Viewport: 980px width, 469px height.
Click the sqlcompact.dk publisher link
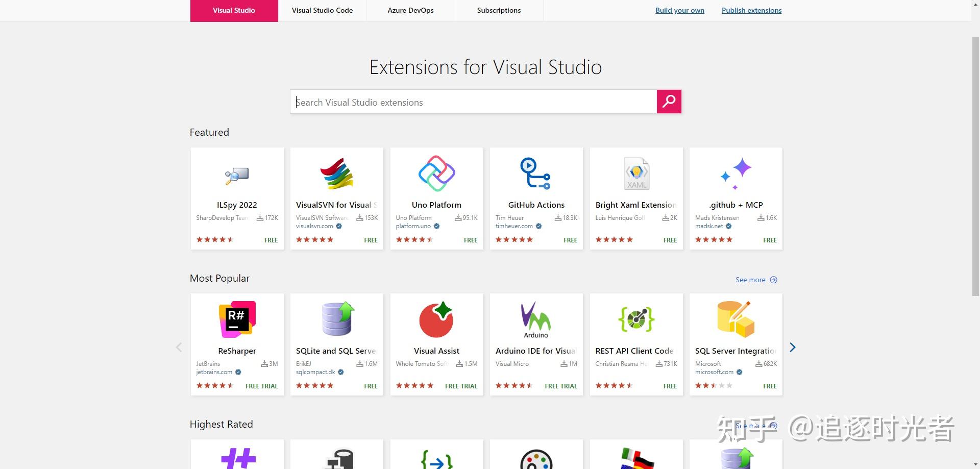[x=315, y=372]
